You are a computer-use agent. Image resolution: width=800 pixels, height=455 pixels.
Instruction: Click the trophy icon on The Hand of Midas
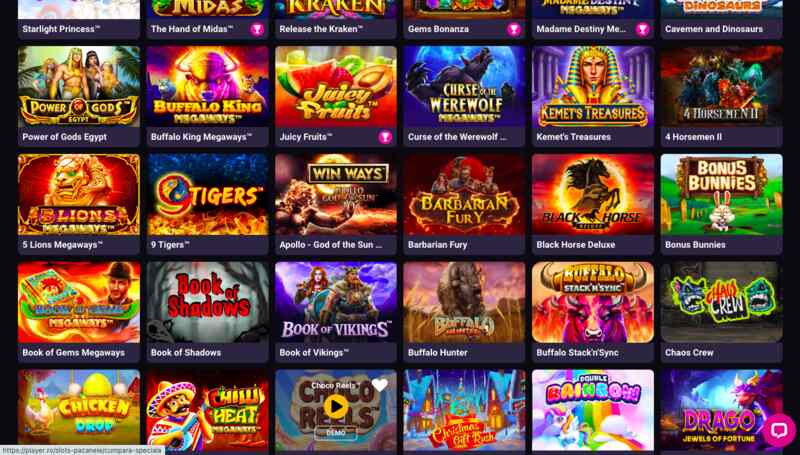point(257,29)
